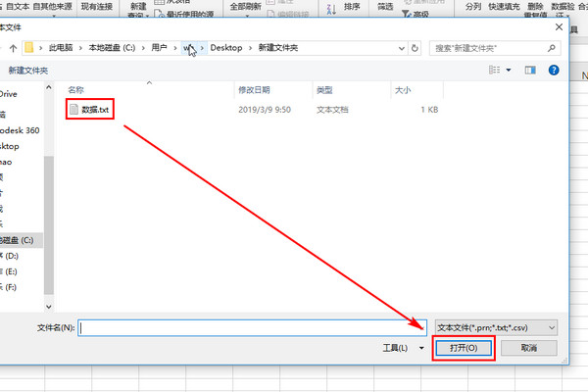Click 用户 in the address path
The width and height of the screenshot is (588, 392).
pos(159,48)
